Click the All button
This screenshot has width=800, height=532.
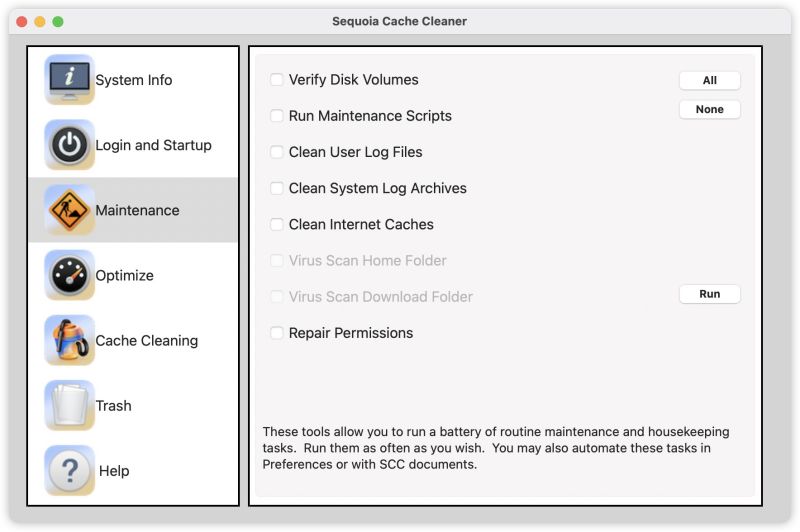[709, 81]
